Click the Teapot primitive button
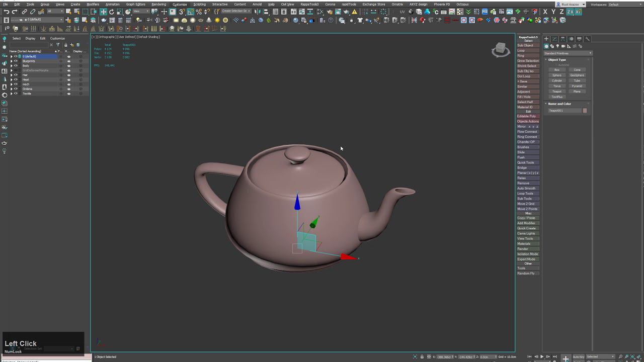644x362 pixels. [557, 92]
